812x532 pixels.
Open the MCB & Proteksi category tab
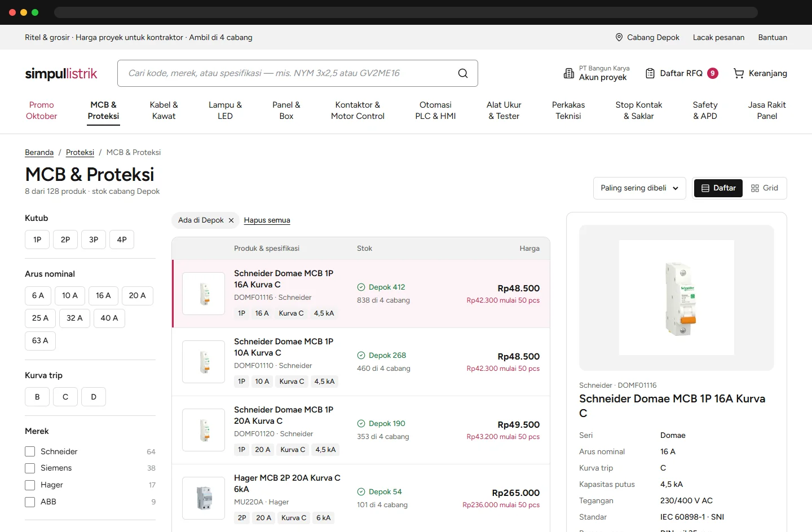(103, 110)
